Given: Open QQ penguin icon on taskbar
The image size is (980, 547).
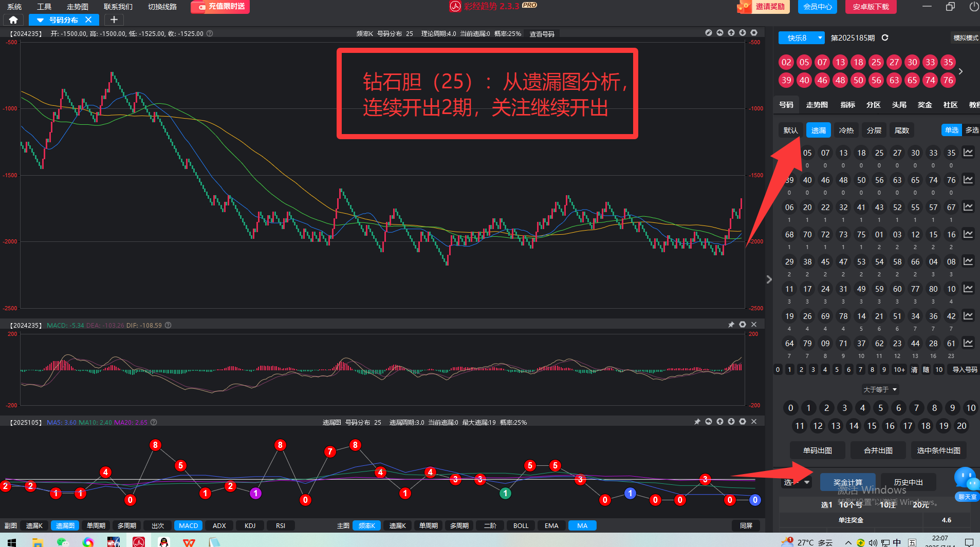Looking at the screenshot, I should 164,542.
